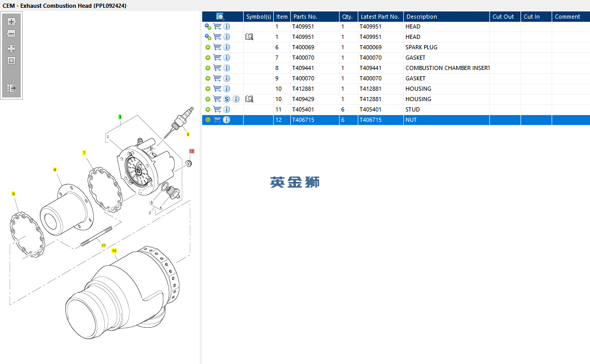Screen dimensions: 590x364
Task: Add SPARK PLUG T400069 to cart
Action: click(x=217, y=47)
